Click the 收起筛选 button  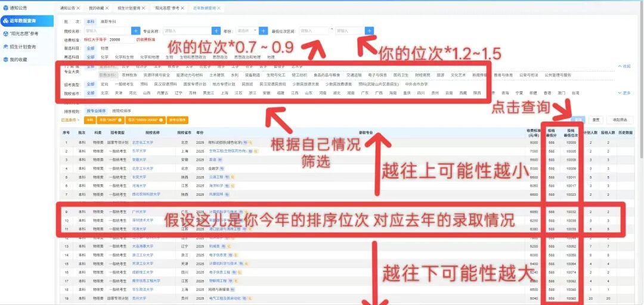click(620, 119)
